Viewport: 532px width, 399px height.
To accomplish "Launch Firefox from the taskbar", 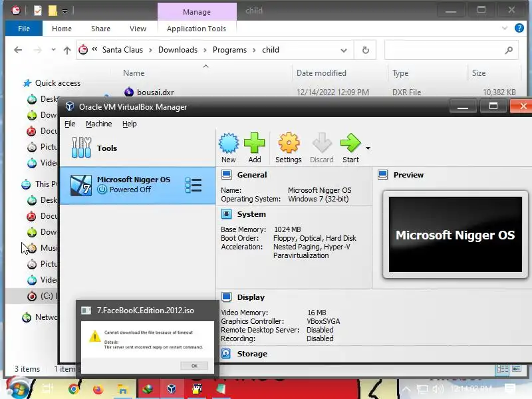I will pos(98,389).
